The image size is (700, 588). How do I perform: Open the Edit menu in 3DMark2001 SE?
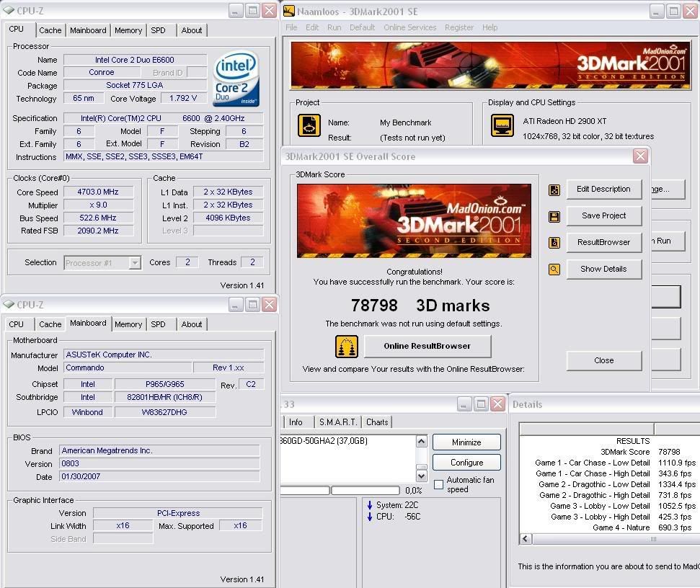[x=312, y=27]
